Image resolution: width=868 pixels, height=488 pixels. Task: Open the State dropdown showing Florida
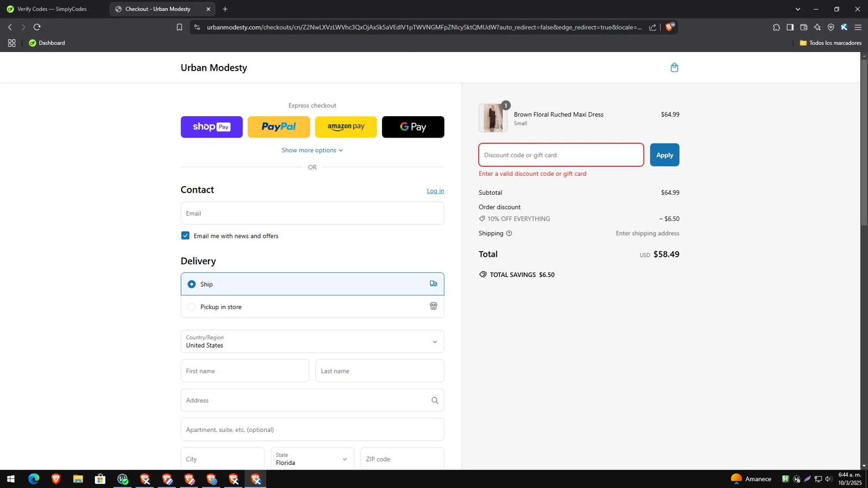312,459
